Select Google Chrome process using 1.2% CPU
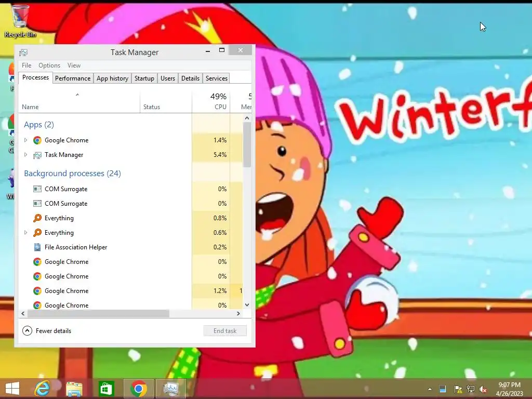Image resolution: width=532 pixels, height=399 pixels. click(x=130, y=291)
